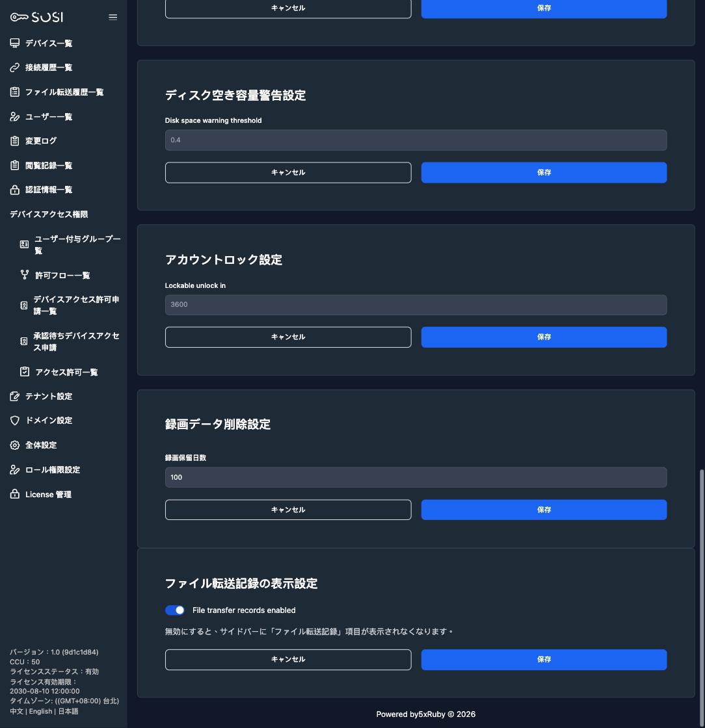Click the shield icon beside ドメイン設定
705x728 pixels.
(15, 420)
